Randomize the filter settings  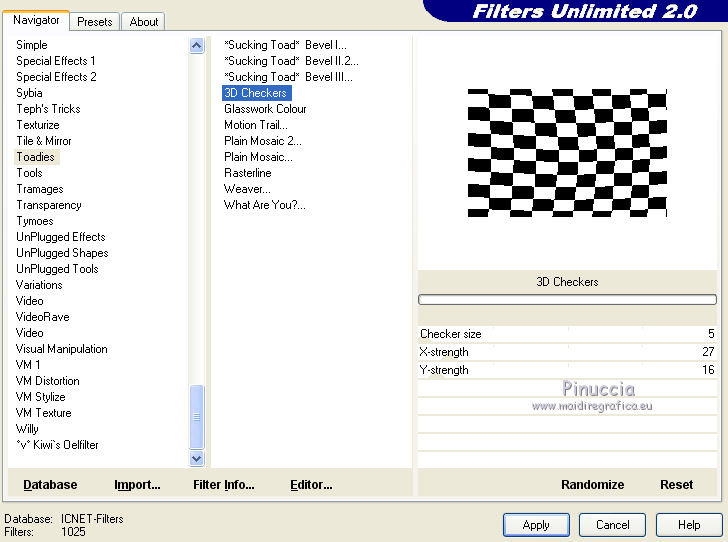[x=592, y=484]
